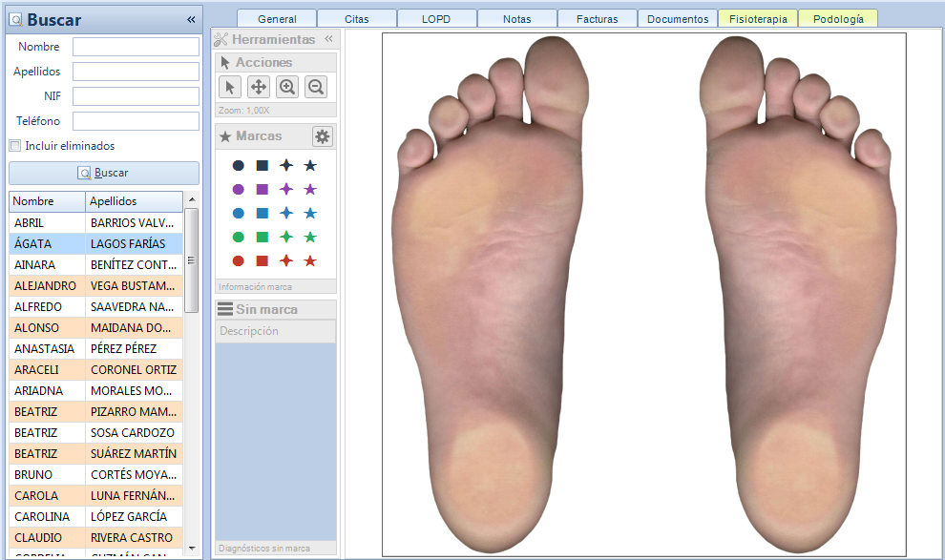Choose the green square marker
945x560 pixels.
(x=262, y=238)
